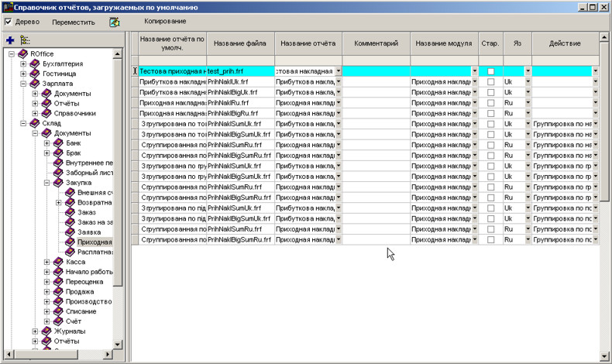Viewport: 612px width, 364px height.
Task: Open the Копирование menu
Action: pos(165,20)
